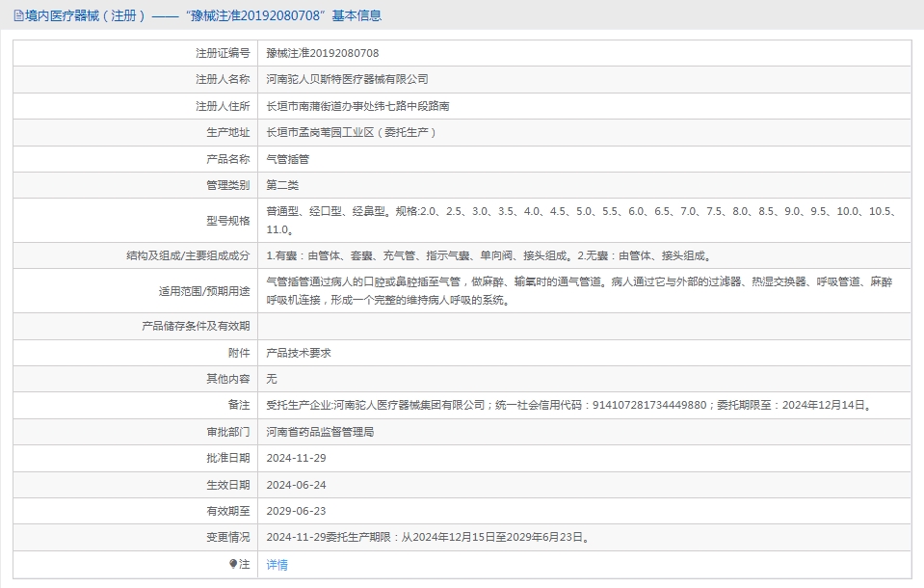Click management category value 第二类
This screenshot has height=588, width=924.
click(282, 185)
